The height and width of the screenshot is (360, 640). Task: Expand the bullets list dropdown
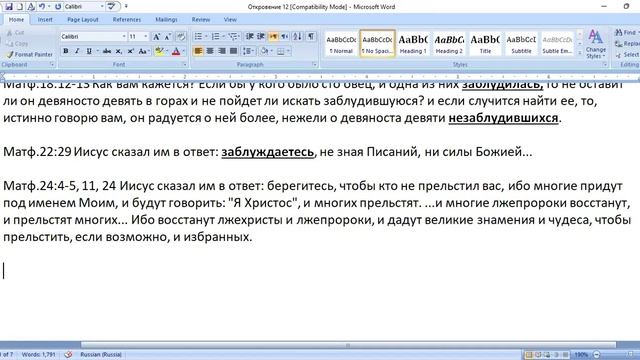pos(206,37)
